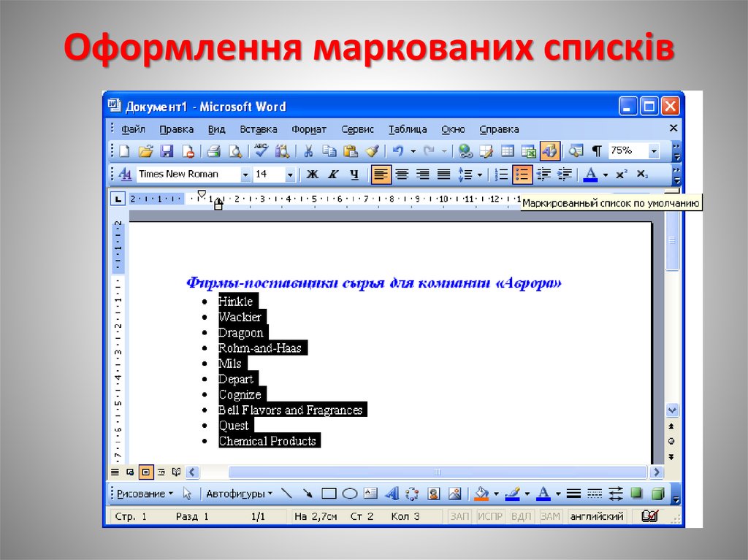The height and width of the screenshot is (560, 748).
Task: Justify the paragraph text
Action: [x=443, y=174]
